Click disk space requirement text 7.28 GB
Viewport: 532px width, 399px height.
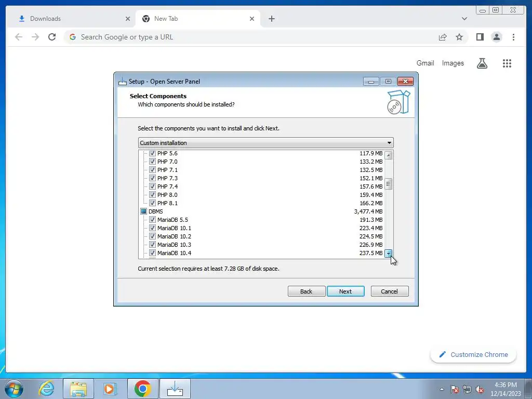click(209, 269)
